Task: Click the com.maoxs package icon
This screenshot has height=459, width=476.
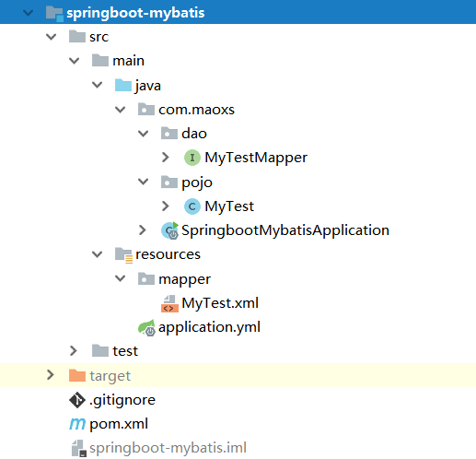Action: pyautogui.click(x=146, y=110)
